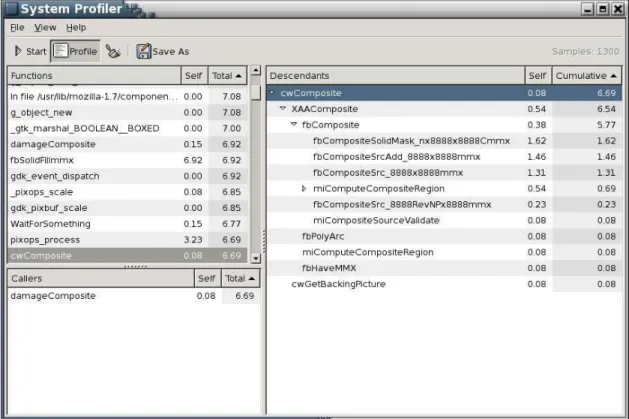Sort by Functions column header
629x419 pixels.
94,75
